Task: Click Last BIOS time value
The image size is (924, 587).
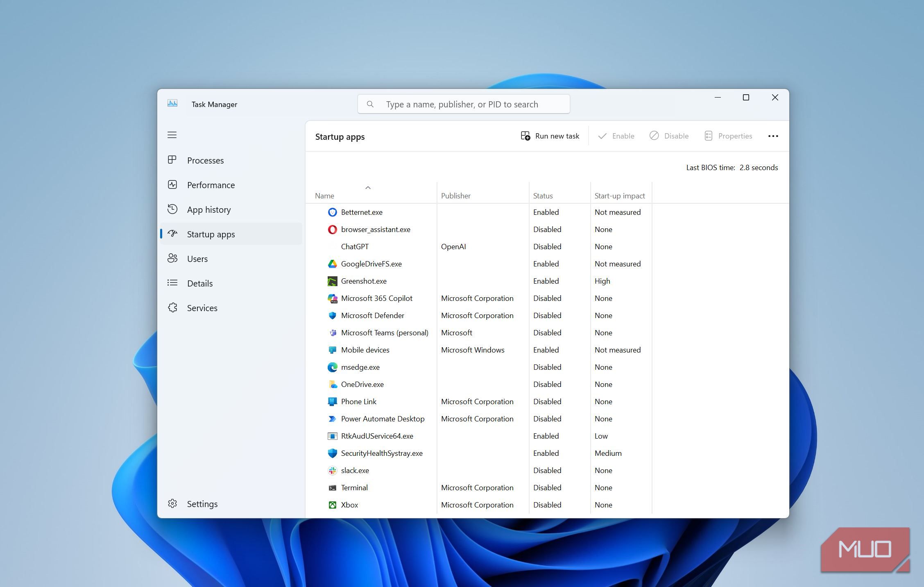Action: click(759, 168)
